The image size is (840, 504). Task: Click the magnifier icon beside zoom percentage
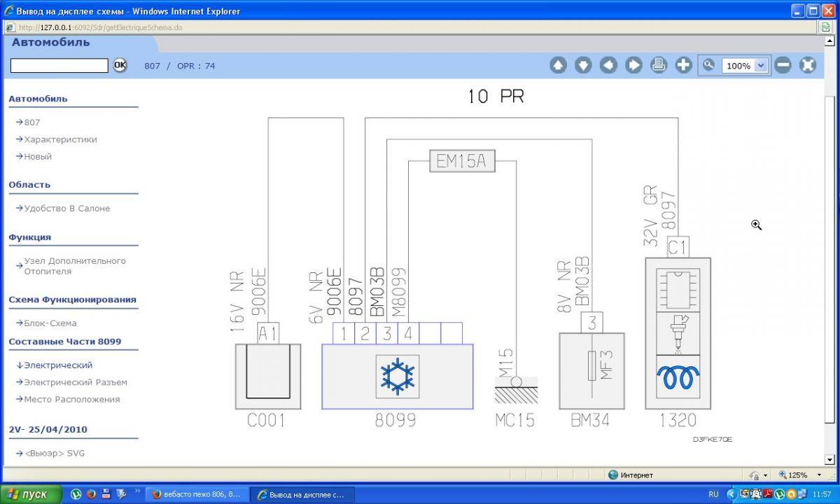[708, 65]
